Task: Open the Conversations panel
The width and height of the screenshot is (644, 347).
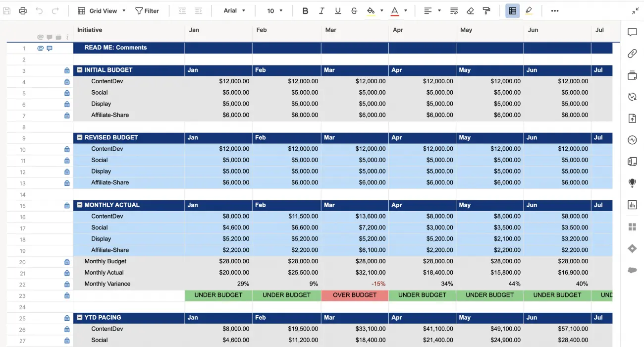Action: coord(632,32)
